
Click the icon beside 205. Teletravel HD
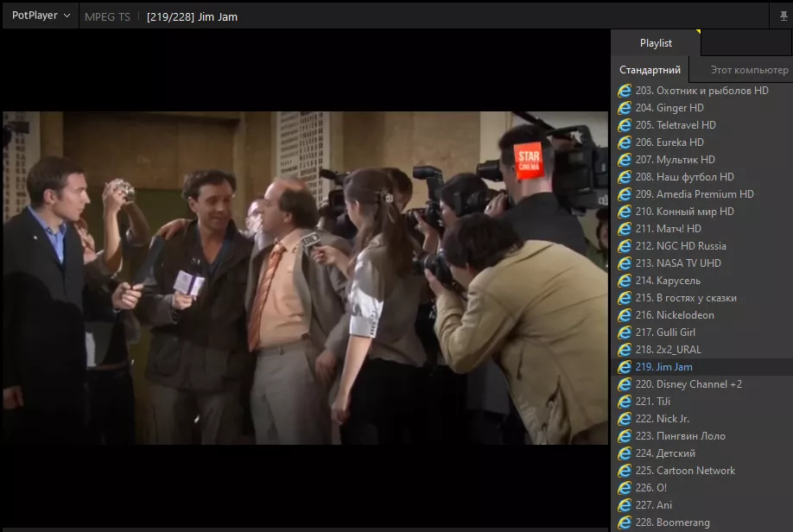(x=625, y=125)
